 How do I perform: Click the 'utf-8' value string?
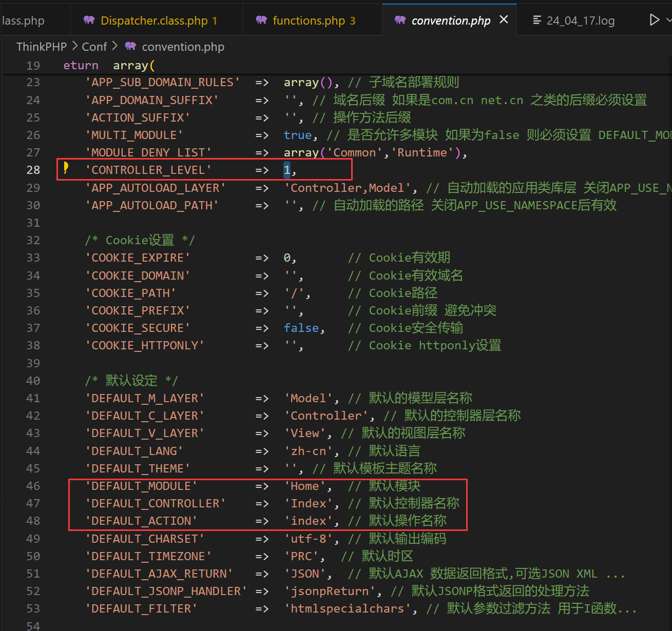tap(309, 539)
